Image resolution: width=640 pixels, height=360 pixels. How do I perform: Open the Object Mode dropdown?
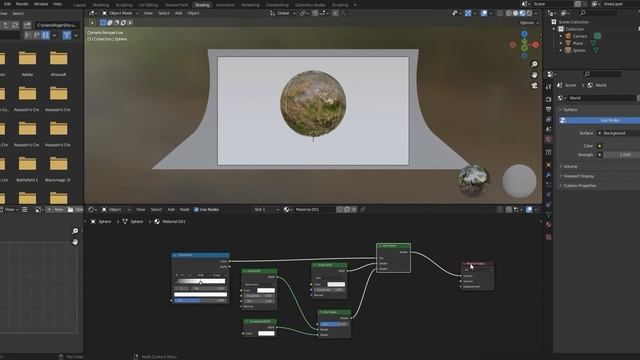(x=120, y=13)
